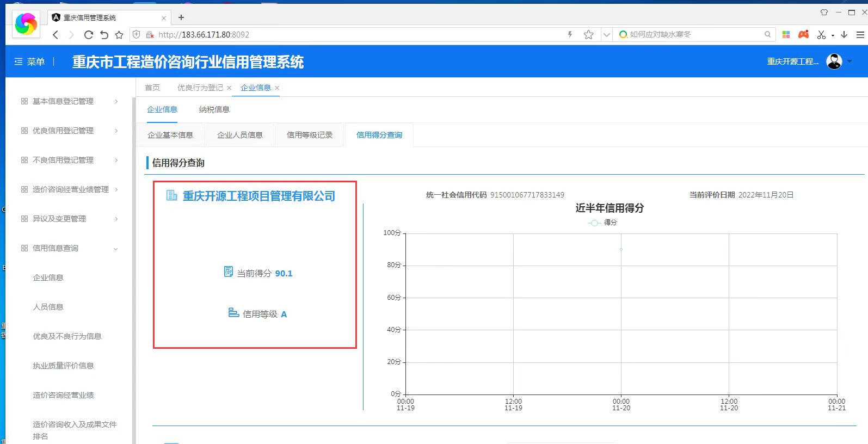Click the colorful browser logo
This screenshot has width=868, height=444.
point(26,23)
